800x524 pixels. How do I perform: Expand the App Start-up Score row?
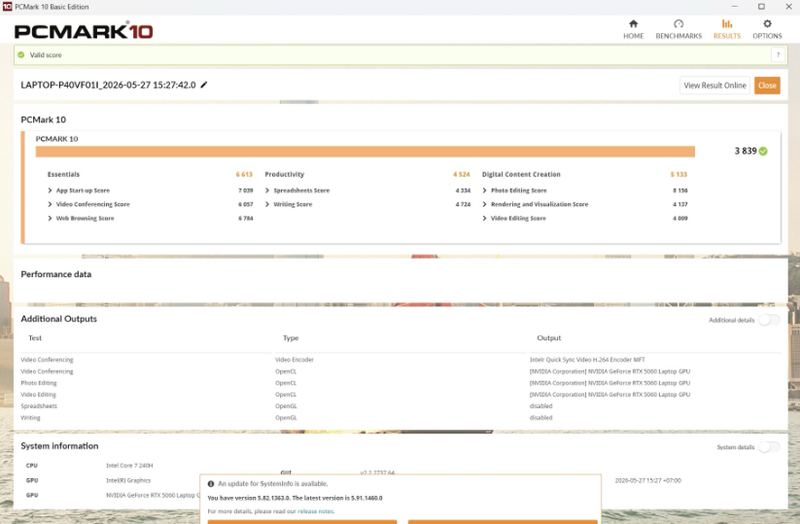(x=50, y=190)
